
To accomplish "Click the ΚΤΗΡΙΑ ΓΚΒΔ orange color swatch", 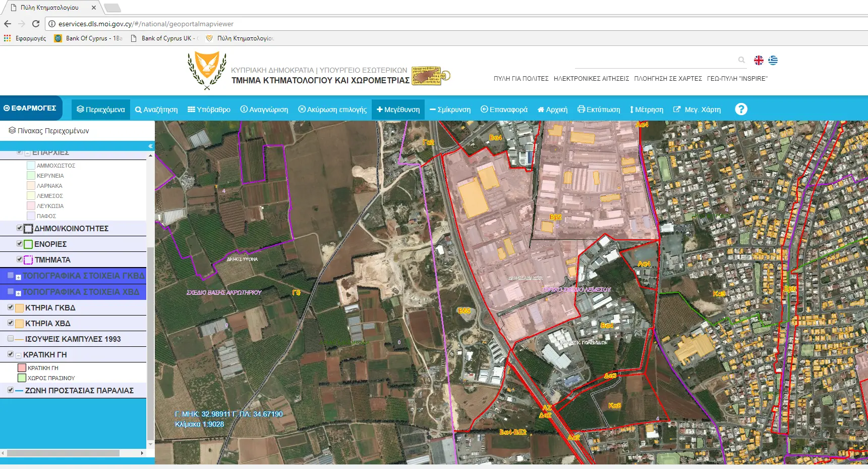I will (19, 308).
